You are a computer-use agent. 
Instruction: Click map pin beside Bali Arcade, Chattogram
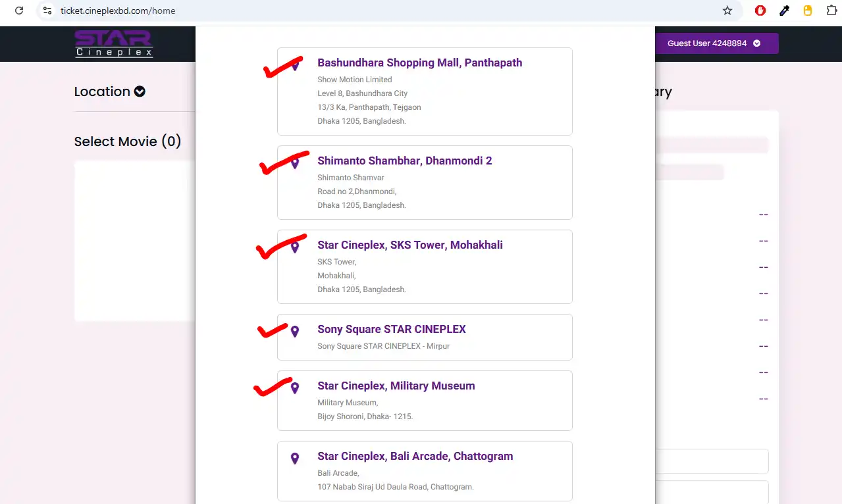[x=295, y=458]
